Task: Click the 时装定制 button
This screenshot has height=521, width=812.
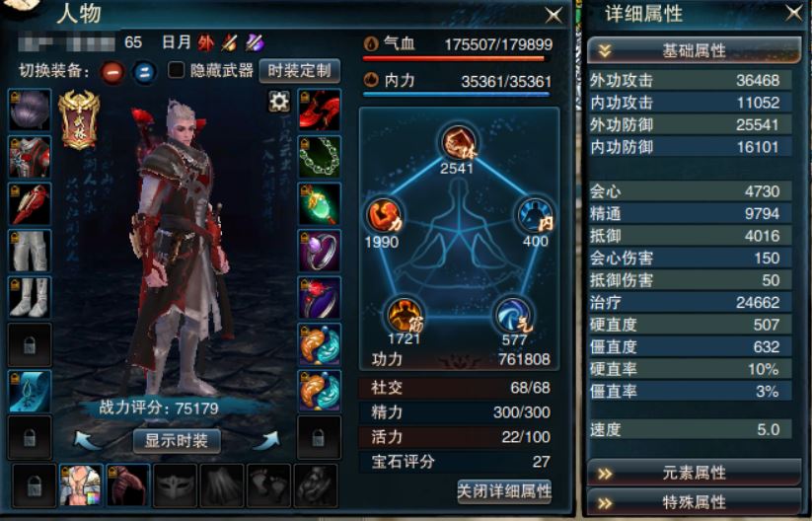Action: pos(299,70)
